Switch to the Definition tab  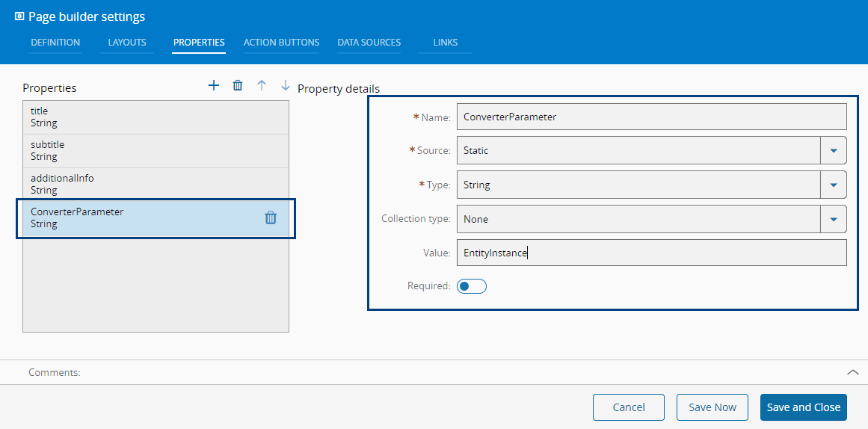pos(55,43)
